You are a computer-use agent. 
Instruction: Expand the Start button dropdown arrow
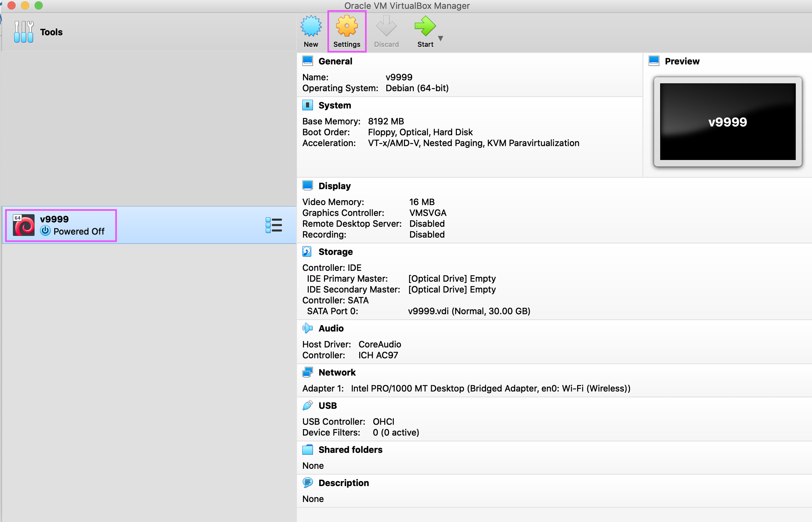441,38
